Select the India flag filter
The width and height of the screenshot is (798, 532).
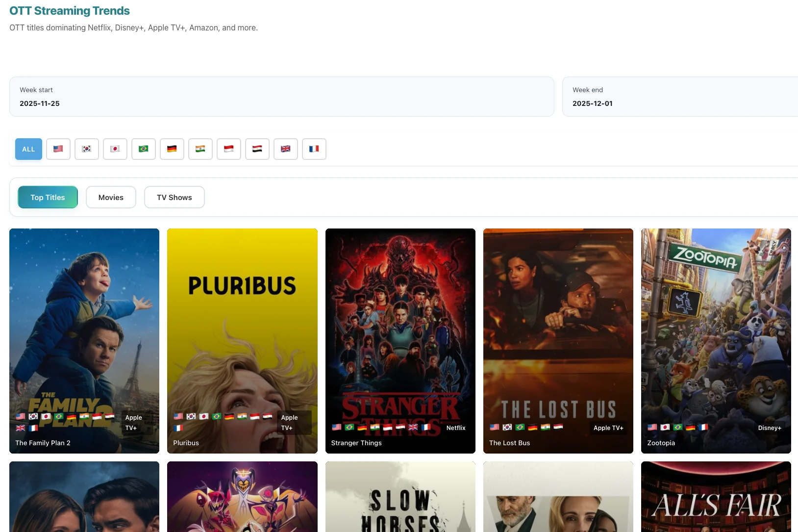[x=200, y=149]
